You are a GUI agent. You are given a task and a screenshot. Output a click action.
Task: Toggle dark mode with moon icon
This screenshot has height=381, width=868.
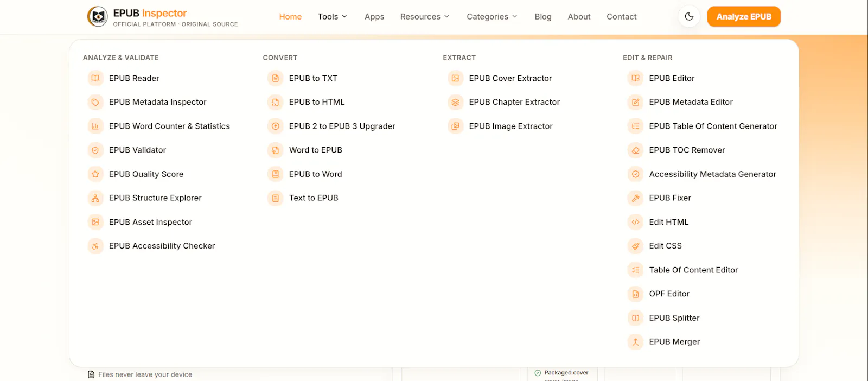[x=689, y=16]
